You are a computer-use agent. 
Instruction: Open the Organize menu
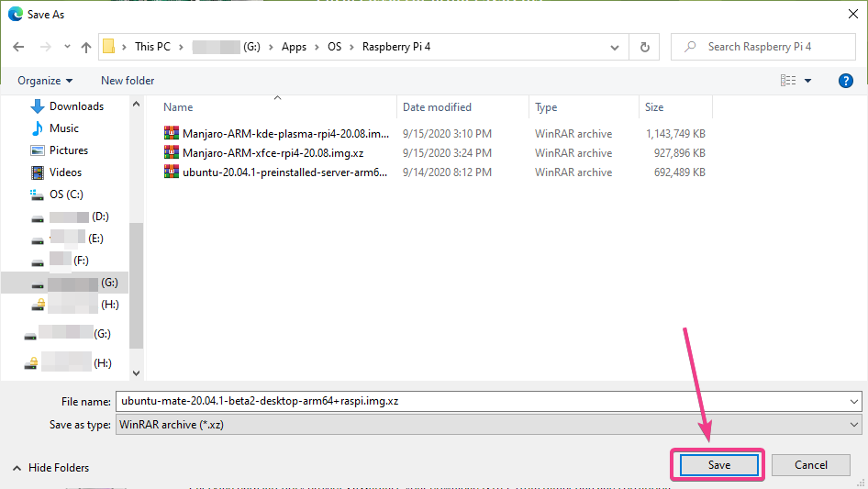[45, 81]
